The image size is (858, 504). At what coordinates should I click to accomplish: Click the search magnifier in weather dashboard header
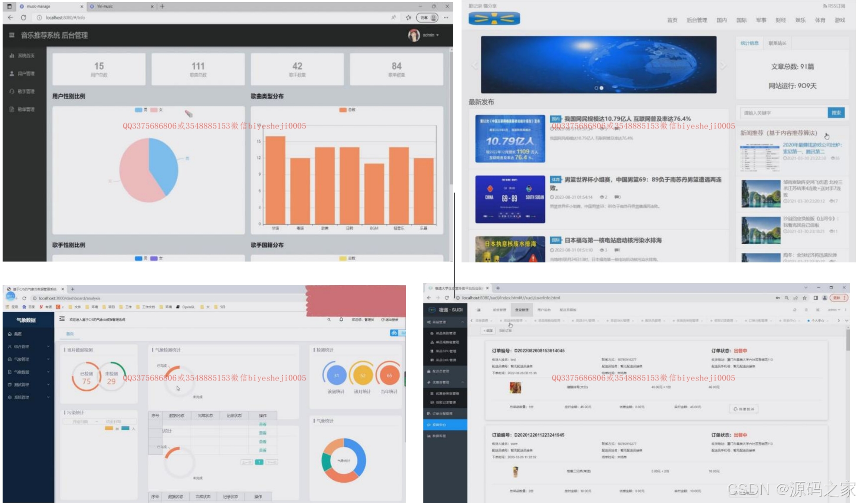pos(329,320)
